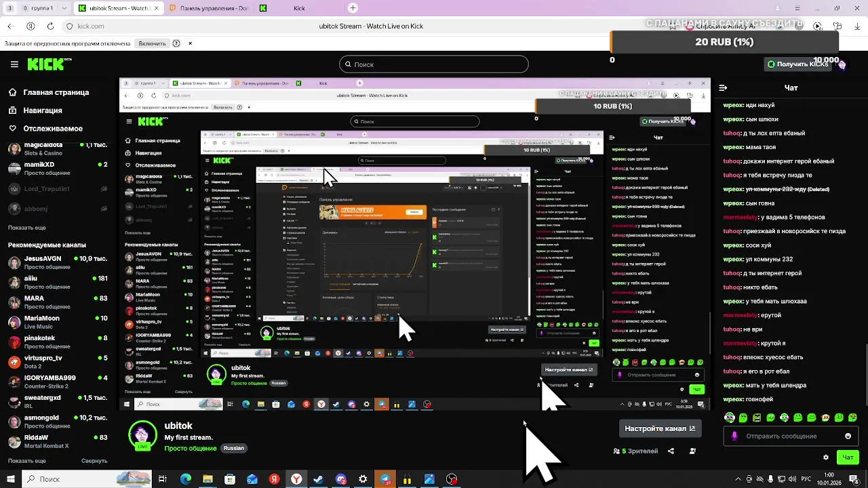Collapse the recommended list with Свернуть
The width and height of the screenshot is (868, 488).
click(x=94, y=461)
